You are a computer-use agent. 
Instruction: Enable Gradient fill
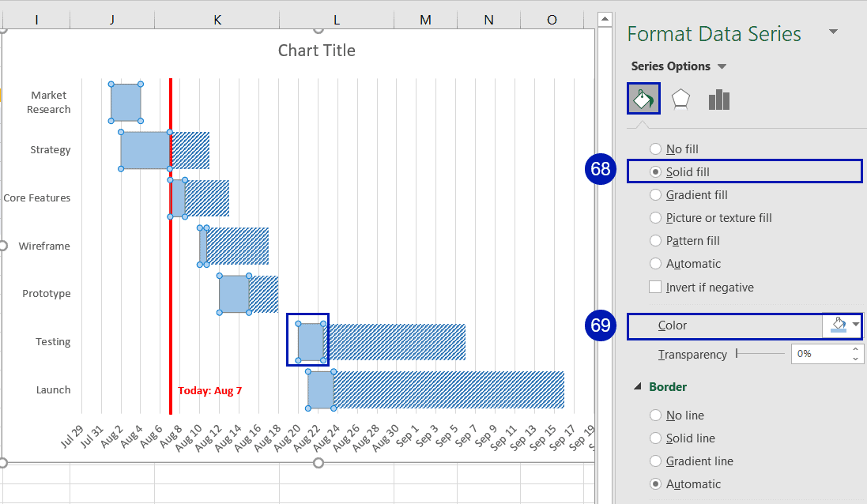tap(655, 194)
